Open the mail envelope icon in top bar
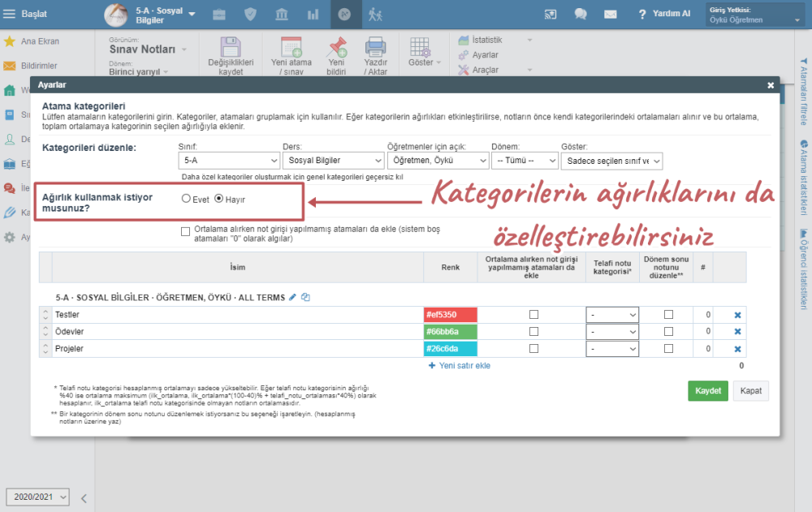Image resolution: width=812 pixels, height=512 pixels. (611, 15)
